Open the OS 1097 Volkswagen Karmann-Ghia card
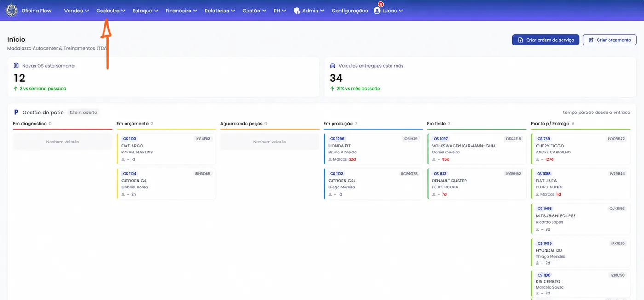This screenshot has height=300, width=644. (x=477, y=149)
